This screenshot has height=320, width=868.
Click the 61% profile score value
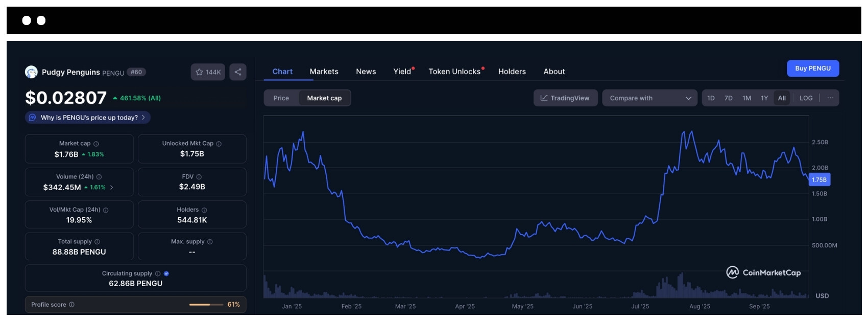point(234,305)
